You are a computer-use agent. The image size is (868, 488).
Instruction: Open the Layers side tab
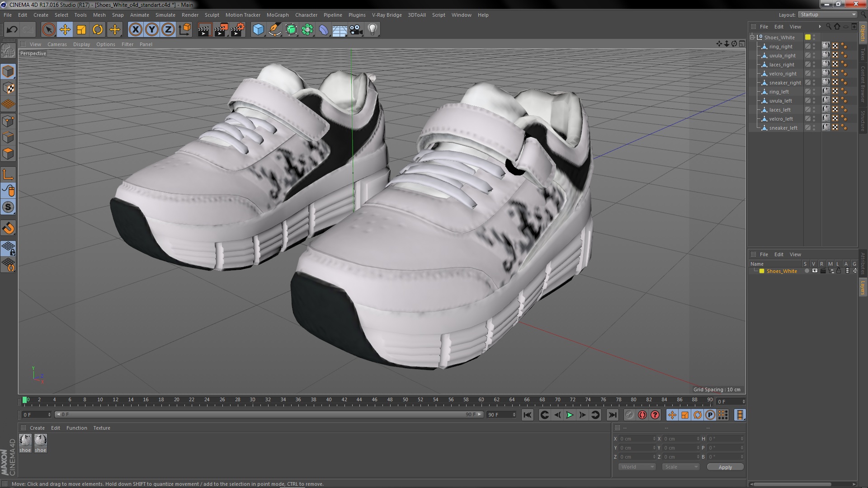point(863,288)
